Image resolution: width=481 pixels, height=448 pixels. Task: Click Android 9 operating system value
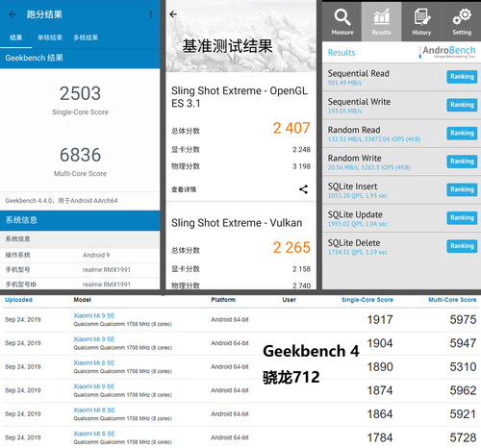tap(96, 255)
